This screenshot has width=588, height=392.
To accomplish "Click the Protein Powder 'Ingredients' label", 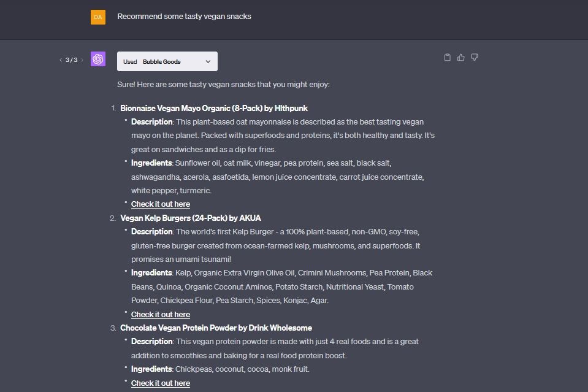I will coord(151,369).
